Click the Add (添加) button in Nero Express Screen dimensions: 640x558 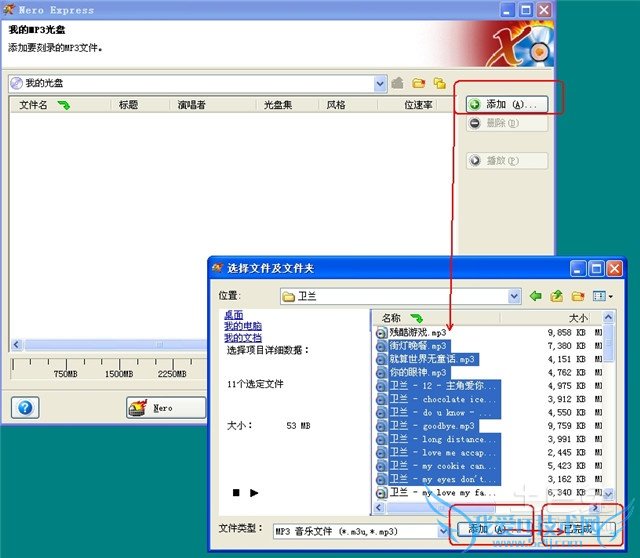click(507, 104)
